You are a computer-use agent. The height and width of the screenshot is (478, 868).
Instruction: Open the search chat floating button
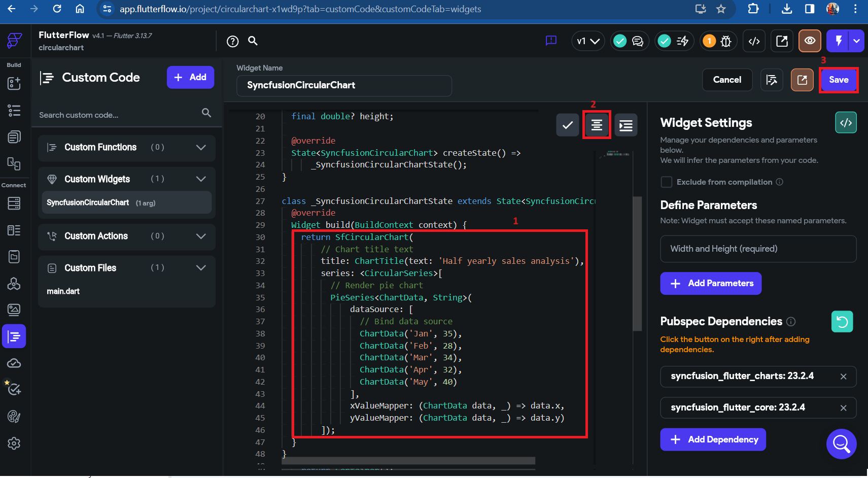[x=841, y=444]
